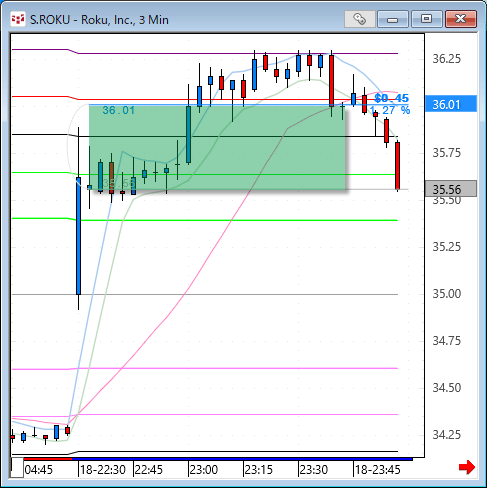Click the 34.25 price axis label
The width and height of the screenshot is (487, 488).
pos(446,435)
